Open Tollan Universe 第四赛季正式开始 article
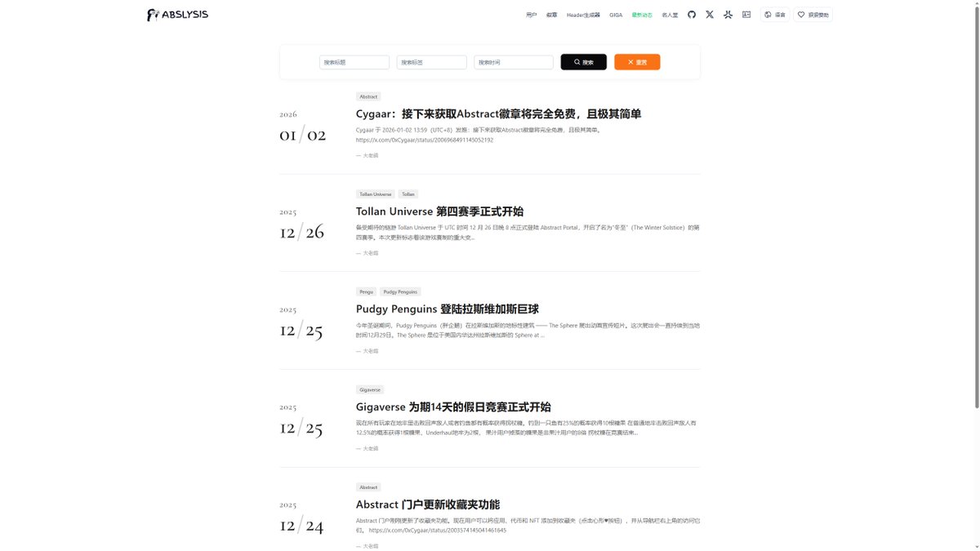The height and width of the screenshot is (551, 980). click(439, 211)
